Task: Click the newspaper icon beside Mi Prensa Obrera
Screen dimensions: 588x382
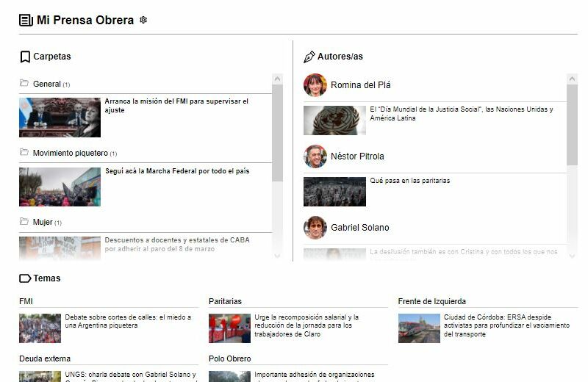Action: pyautogui.click(x=26, y=20)
